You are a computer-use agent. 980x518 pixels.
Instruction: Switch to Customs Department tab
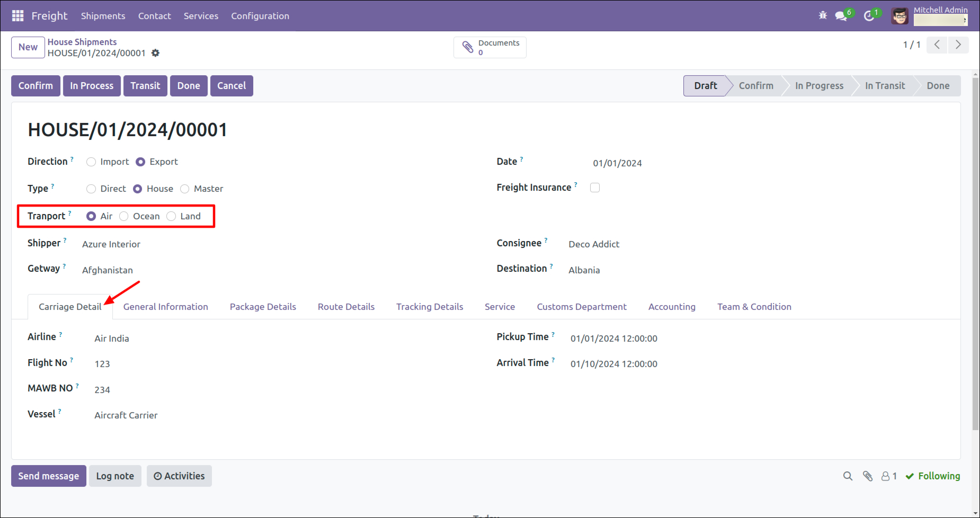[x=582, y=307]
